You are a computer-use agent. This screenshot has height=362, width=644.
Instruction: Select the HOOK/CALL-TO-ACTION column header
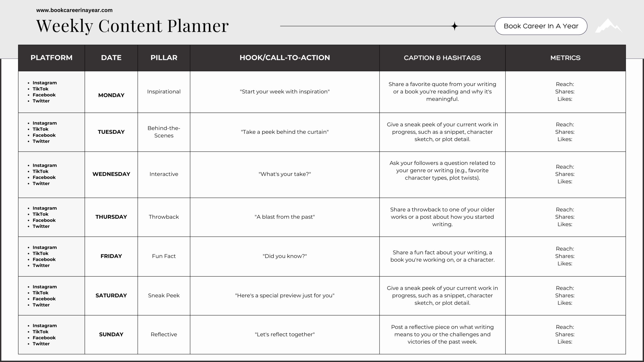pyautogui.click(x=285, y=58)
